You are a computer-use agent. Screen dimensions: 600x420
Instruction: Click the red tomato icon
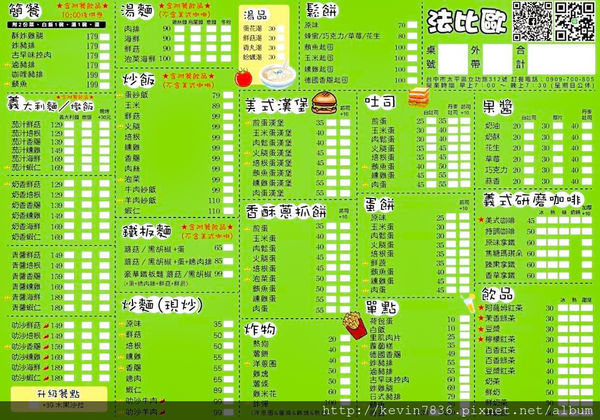pos(243,78)
